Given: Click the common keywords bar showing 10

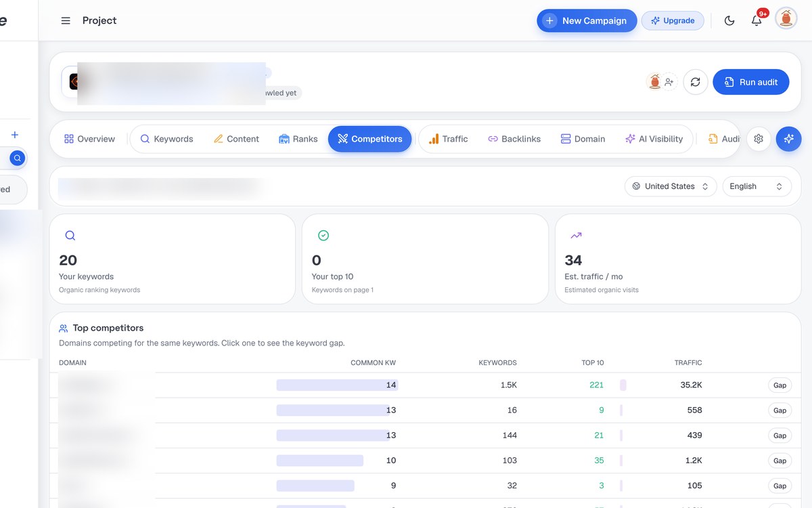Looking at the screenshot, I should click(x=319, y=461).
